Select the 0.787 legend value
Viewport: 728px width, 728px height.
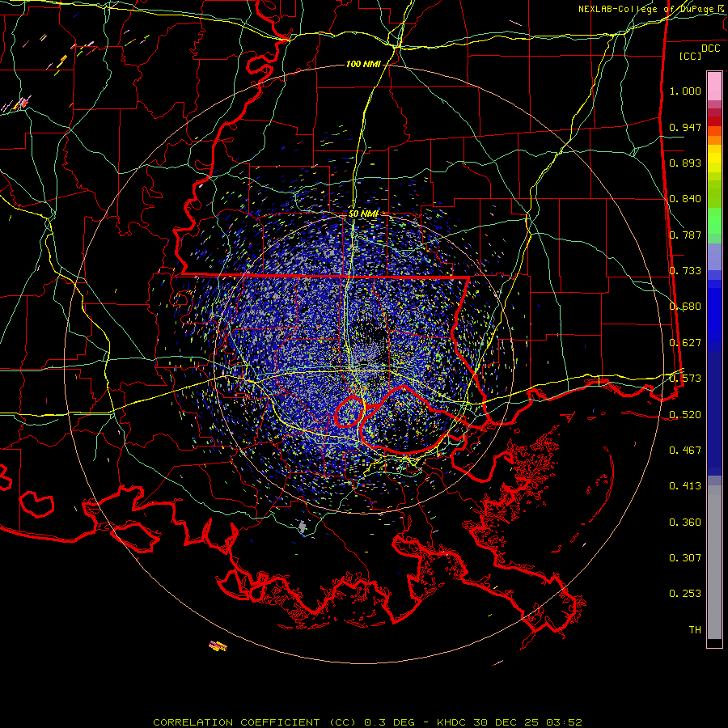pos(685,235)
